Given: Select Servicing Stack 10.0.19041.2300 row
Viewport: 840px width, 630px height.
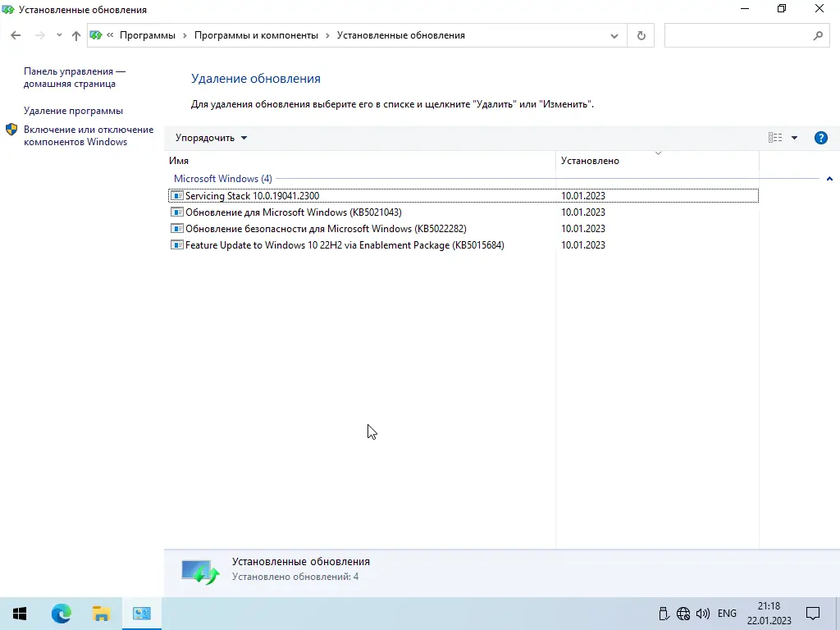Looking at the screenshot, I should pos(463,196).
